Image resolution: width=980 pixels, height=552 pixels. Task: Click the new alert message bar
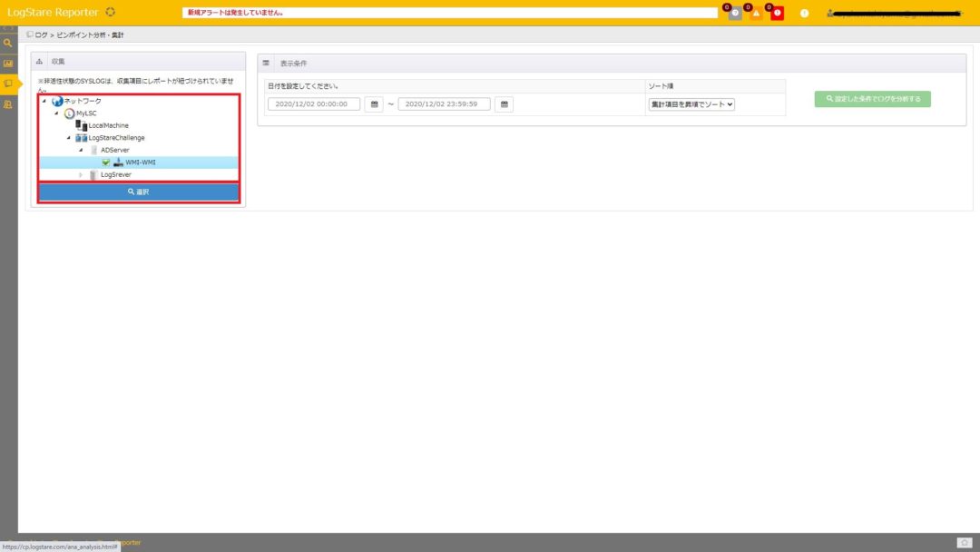(450, 13)
